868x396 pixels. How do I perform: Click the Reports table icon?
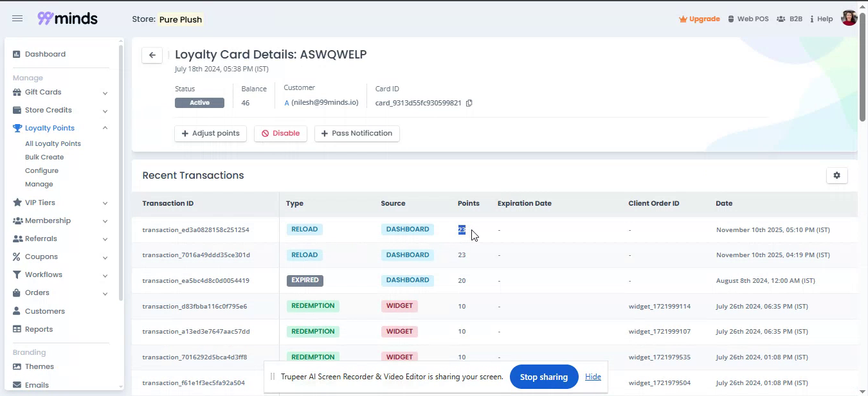pyautogui.click(x=17, y=329)
